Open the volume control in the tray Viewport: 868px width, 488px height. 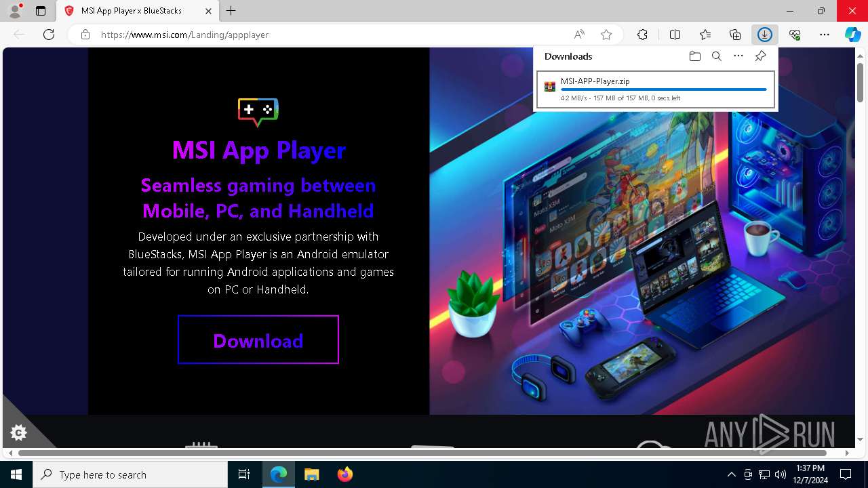coord(781,474)
